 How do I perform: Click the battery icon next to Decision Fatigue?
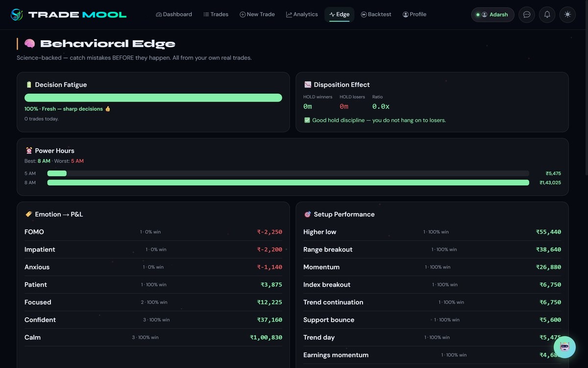coord(28,85)
